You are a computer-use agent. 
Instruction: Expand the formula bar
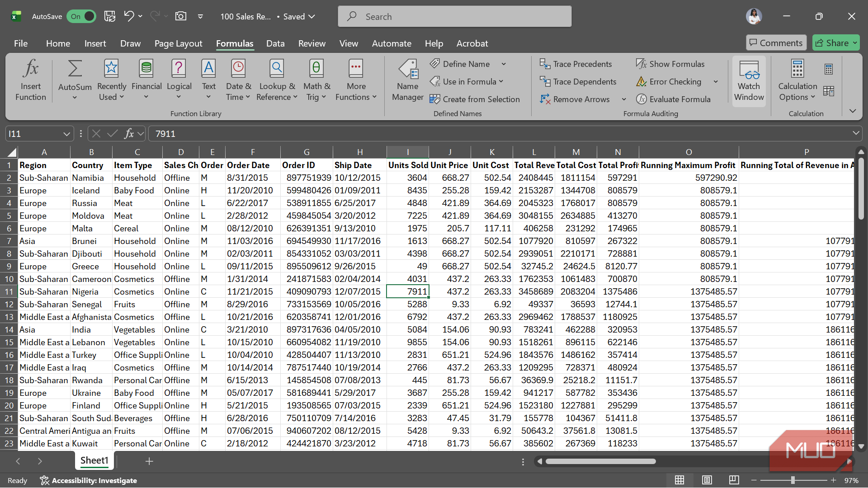click(856, 133)
